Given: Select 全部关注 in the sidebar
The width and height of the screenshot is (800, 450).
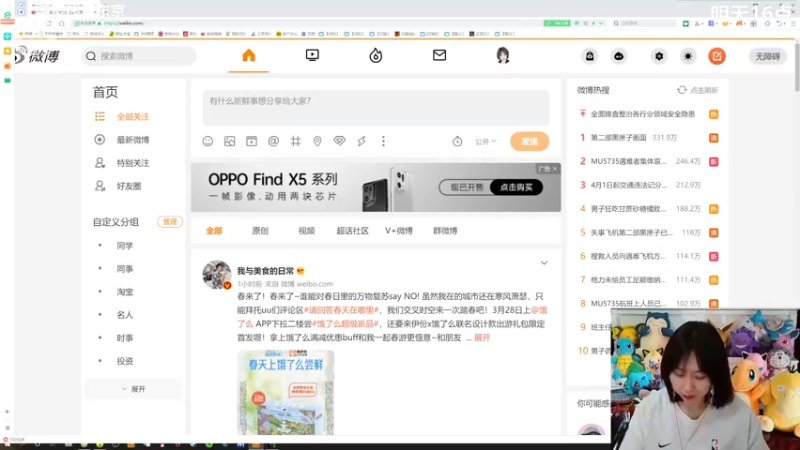Looking at the screenshot, I should click(x=133, y=117).
